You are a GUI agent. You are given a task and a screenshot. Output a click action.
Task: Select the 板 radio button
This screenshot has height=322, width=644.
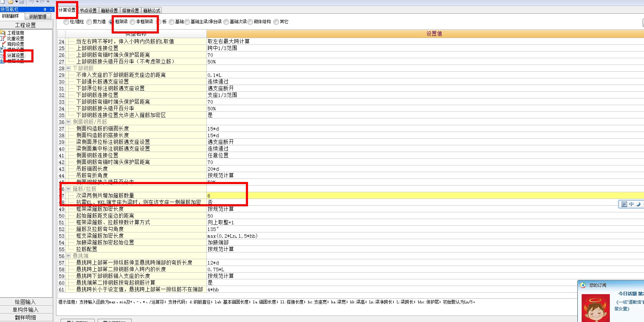[159, 22]
